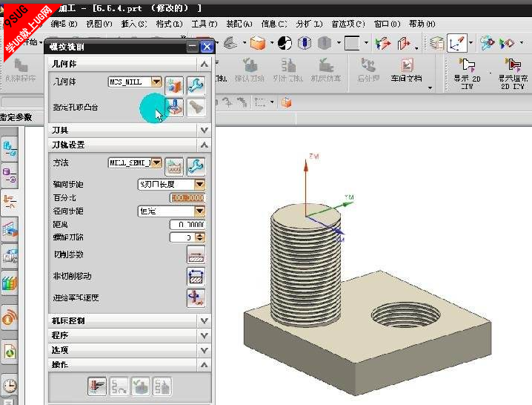Click the books library sidebar icon
532x405 pixels.
10,283
